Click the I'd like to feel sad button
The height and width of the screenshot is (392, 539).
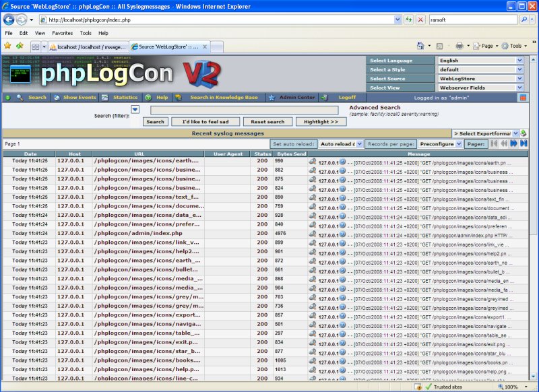(205, 122)
